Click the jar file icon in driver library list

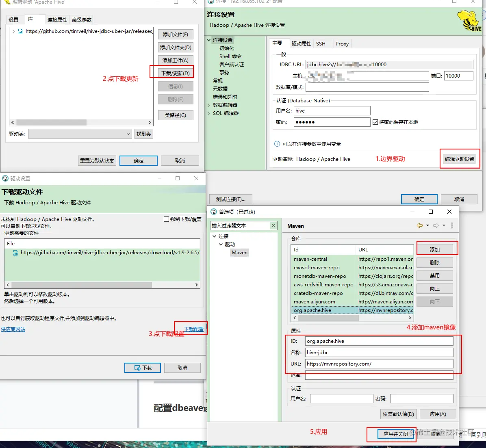(x=20, y=31)
